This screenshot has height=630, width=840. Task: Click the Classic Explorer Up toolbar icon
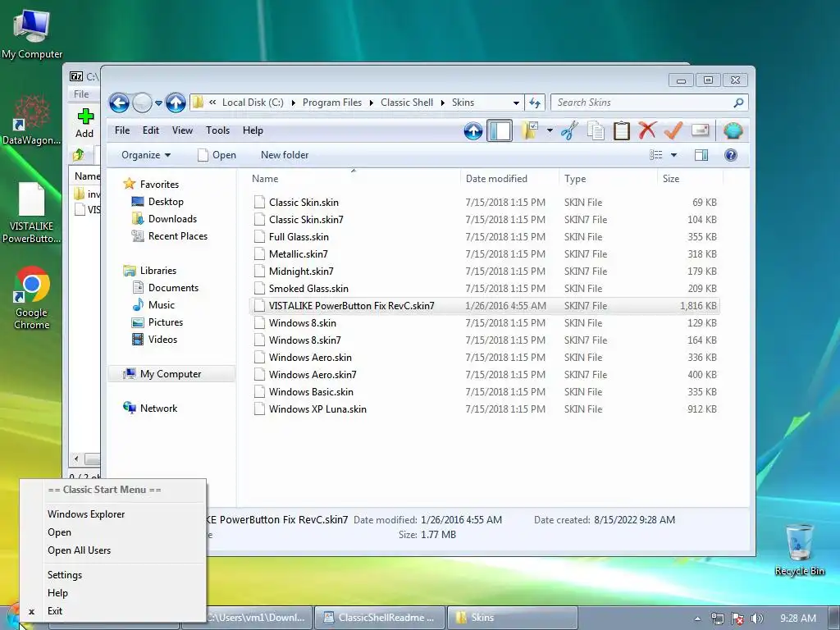473,130
